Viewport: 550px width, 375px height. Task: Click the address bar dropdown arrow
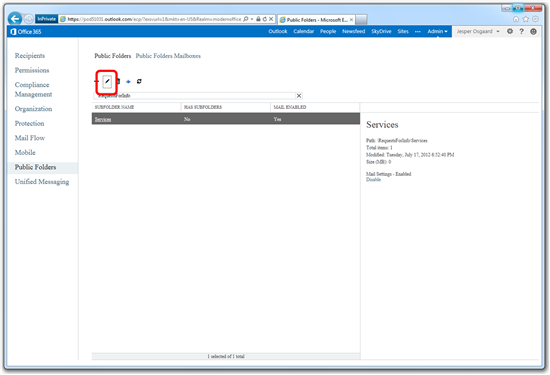point(252,19)
